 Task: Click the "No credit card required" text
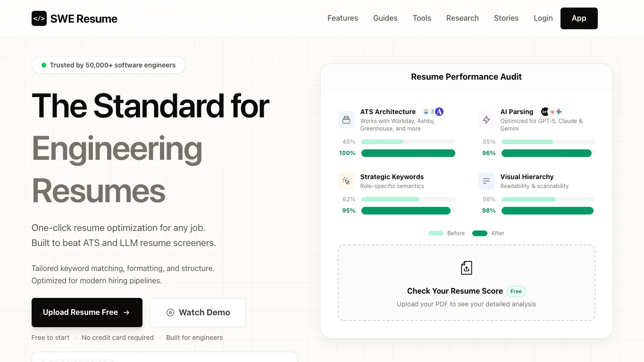pyautogui.click(x=118, y=337)
